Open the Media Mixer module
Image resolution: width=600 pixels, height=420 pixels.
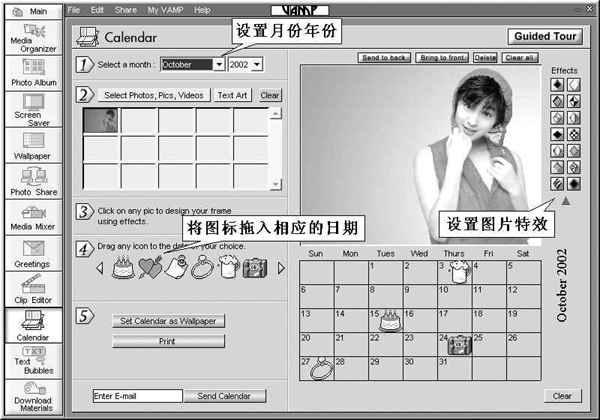pos(33,218)
